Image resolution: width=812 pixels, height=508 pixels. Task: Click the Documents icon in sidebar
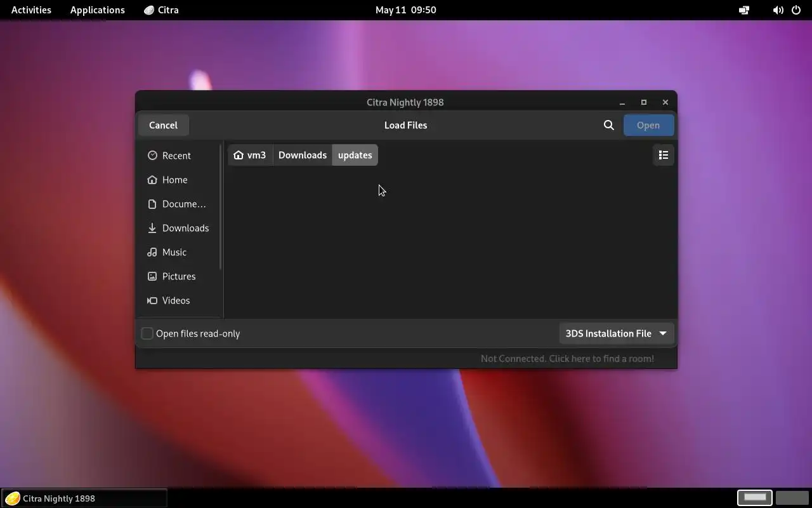(x=152, y=204)
